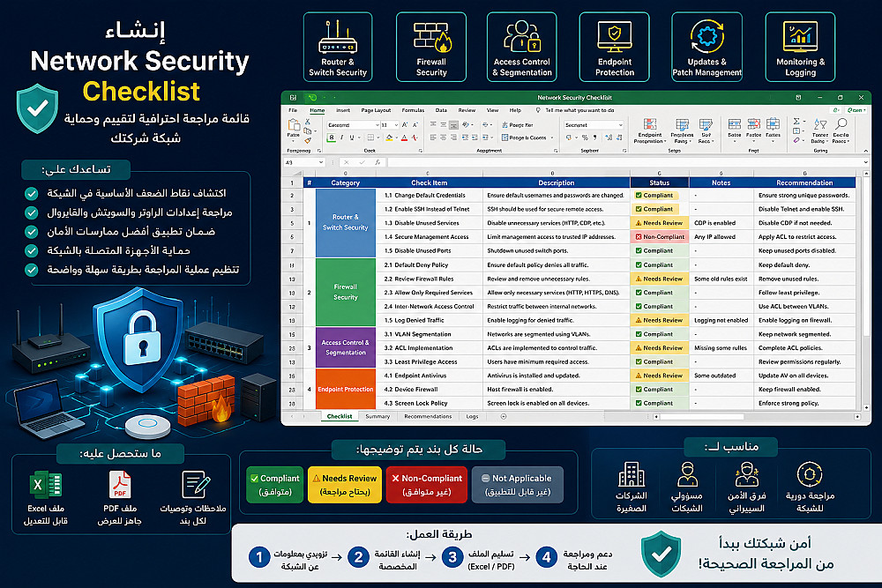Open the Access Control & Segmentation tile
Image resolution: width=882 pixels, height=588 pixels.
tap(521, 48)
